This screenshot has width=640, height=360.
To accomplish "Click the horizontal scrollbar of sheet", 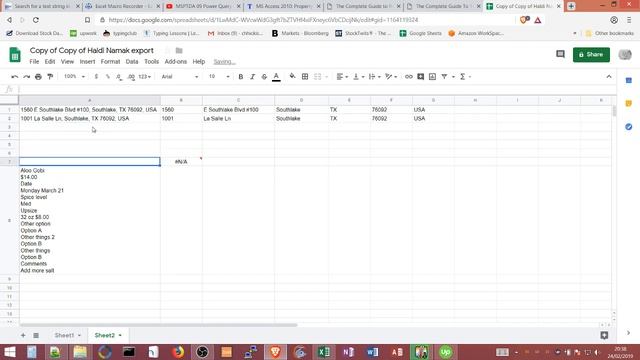I will 159,325.
